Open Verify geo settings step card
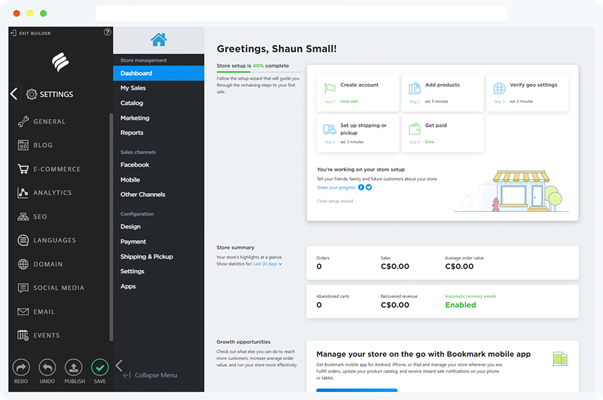 pyautogui.click(x=527, y=93)
